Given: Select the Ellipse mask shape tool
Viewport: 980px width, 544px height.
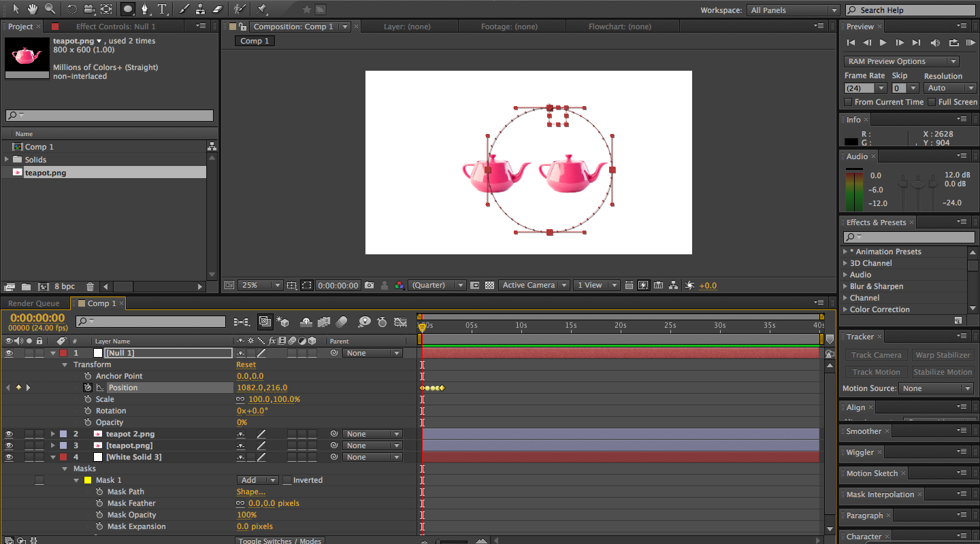Looking at the screenshot, I should point(127,9).
